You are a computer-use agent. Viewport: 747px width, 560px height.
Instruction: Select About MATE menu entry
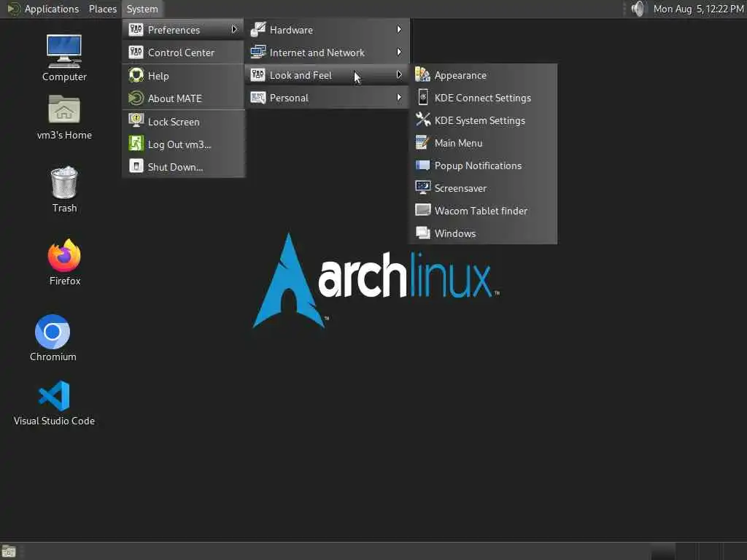[x=183, y=98]
